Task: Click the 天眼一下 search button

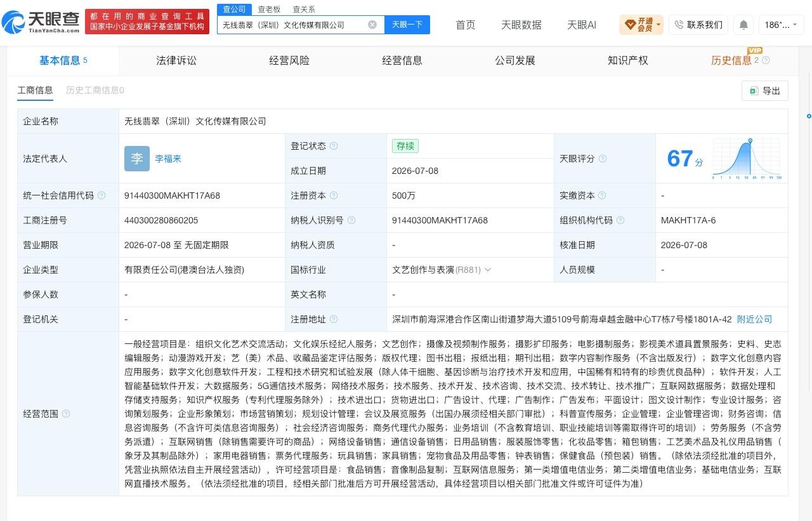Action: (x=407, y=25)
